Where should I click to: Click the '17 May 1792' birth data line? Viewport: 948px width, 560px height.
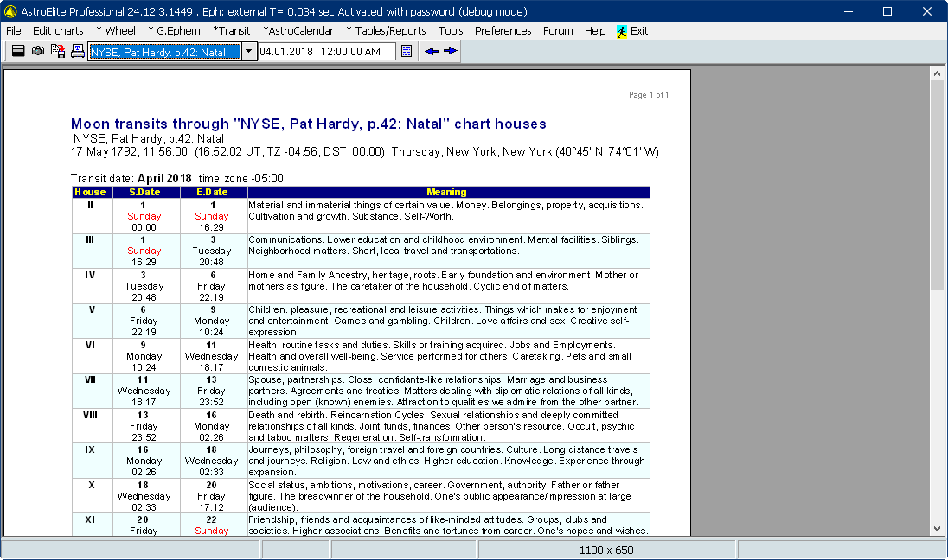click(x=364, y=151)
